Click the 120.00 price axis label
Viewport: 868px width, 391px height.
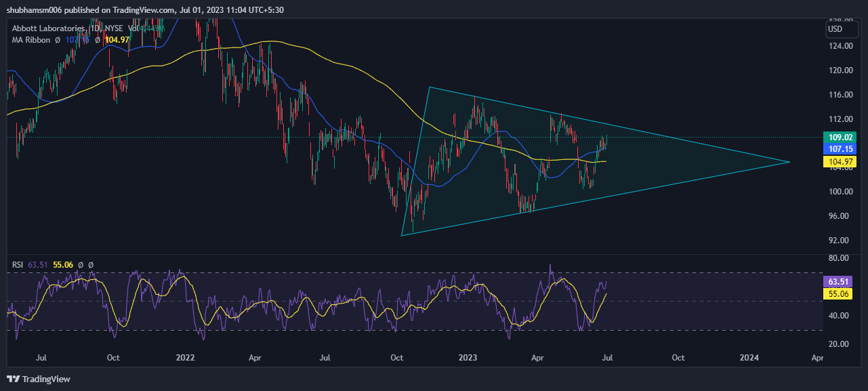pyautogui.click(x=839, y=70)
